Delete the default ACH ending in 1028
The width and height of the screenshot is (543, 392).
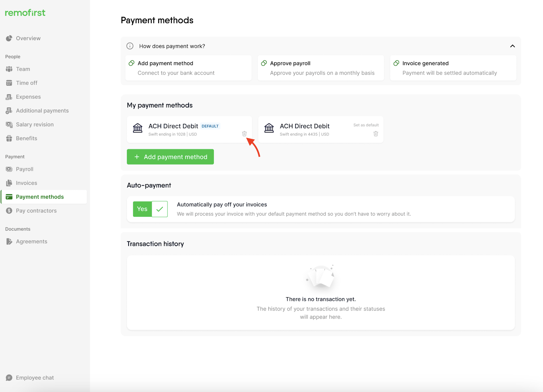click(244, 134)
